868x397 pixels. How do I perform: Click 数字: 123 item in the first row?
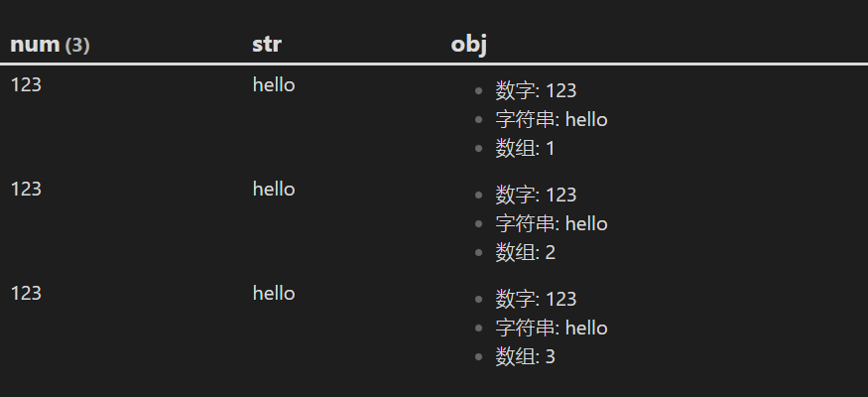[x=536, y=90]
